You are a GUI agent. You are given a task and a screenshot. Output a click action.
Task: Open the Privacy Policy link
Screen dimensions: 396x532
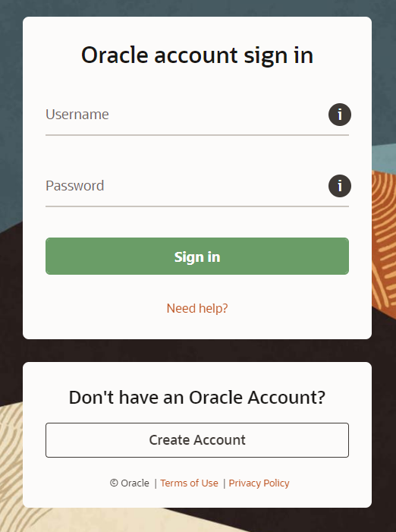pos(259,483)
